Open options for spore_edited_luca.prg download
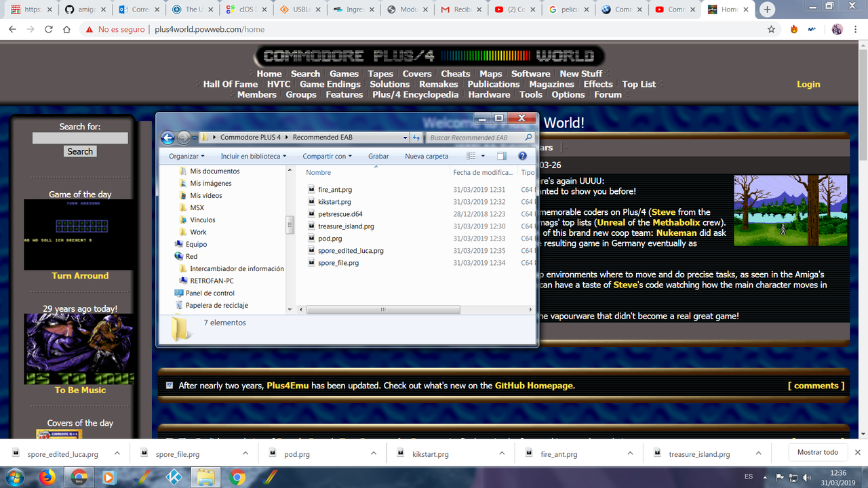This screenshot has width=868, height=488. (x=117, y=453)
